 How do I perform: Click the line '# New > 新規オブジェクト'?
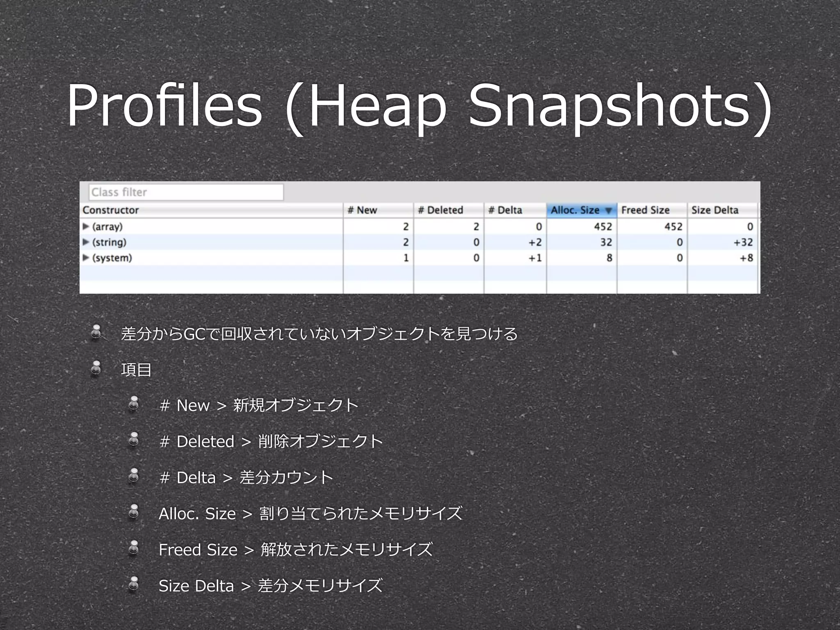pos(259,405)
